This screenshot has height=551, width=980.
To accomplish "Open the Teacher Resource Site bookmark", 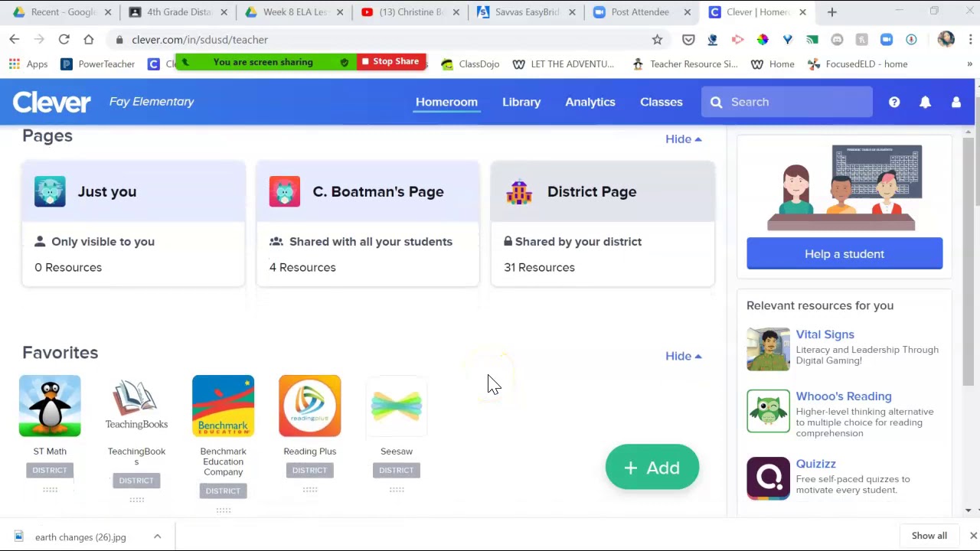I will pyautogui.click(x=685, y=64).
